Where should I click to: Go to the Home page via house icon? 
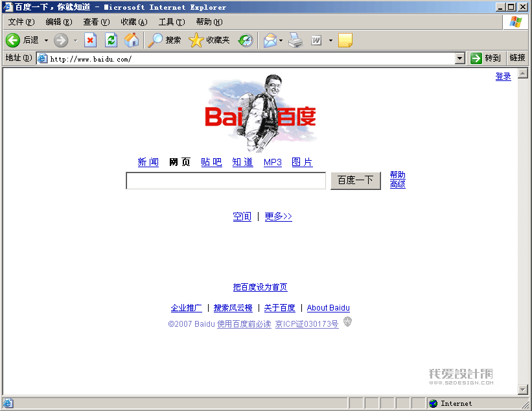tap(132, 40)
